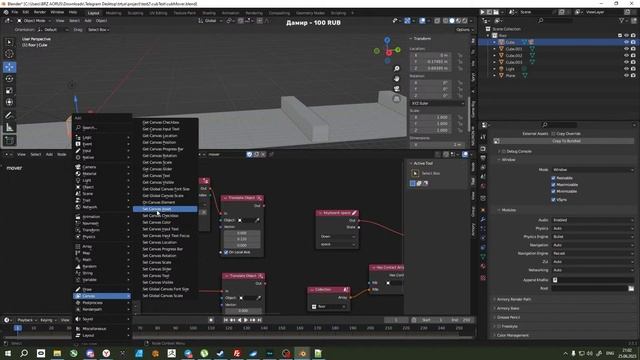The width and height of the screenshot is (640, 360).
Task: Click the Keyboard node edit pencil icon
Action: pyautogui.click(x=354, y=213)
